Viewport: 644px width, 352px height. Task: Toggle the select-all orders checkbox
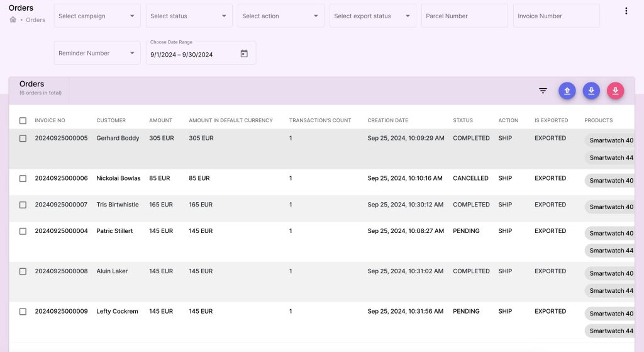pos(23,120)
